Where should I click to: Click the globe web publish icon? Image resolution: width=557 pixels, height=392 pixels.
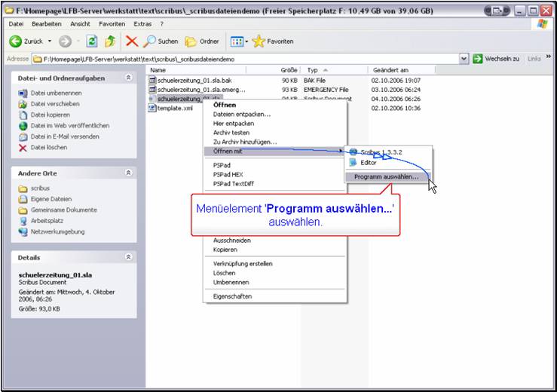23,126
